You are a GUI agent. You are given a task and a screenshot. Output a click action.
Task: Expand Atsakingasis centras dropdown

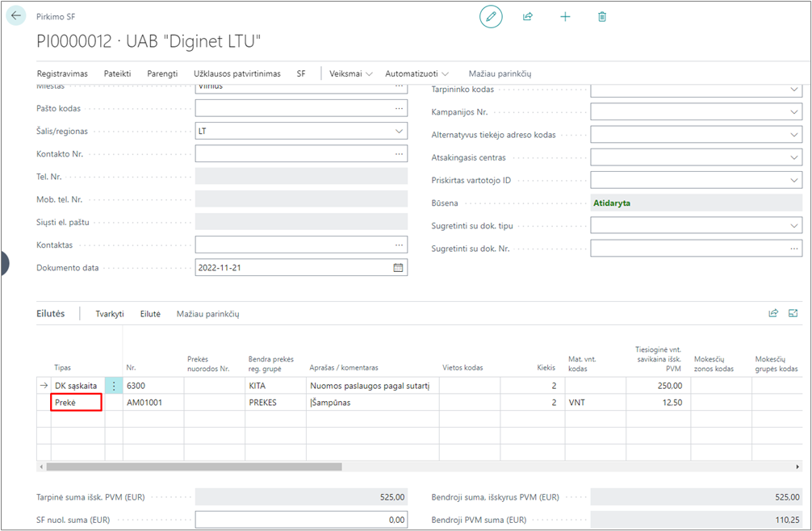(794, 157)
